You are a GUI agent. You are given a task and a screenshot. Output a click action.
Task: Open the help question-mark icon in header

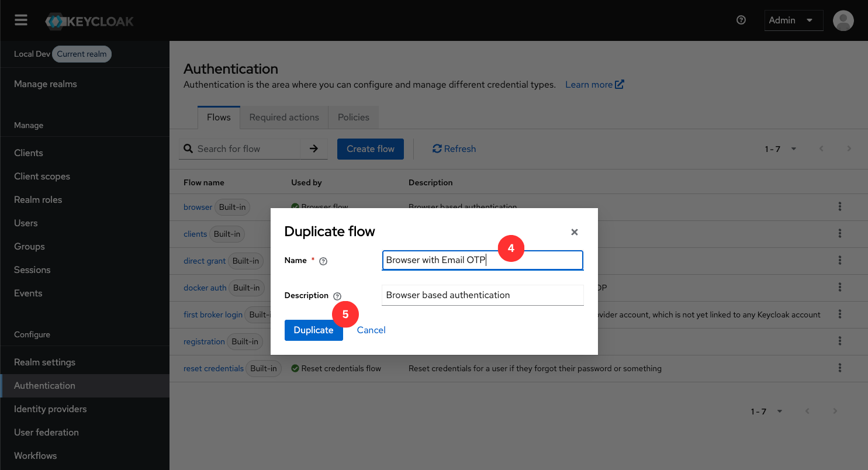click(741, 20)
